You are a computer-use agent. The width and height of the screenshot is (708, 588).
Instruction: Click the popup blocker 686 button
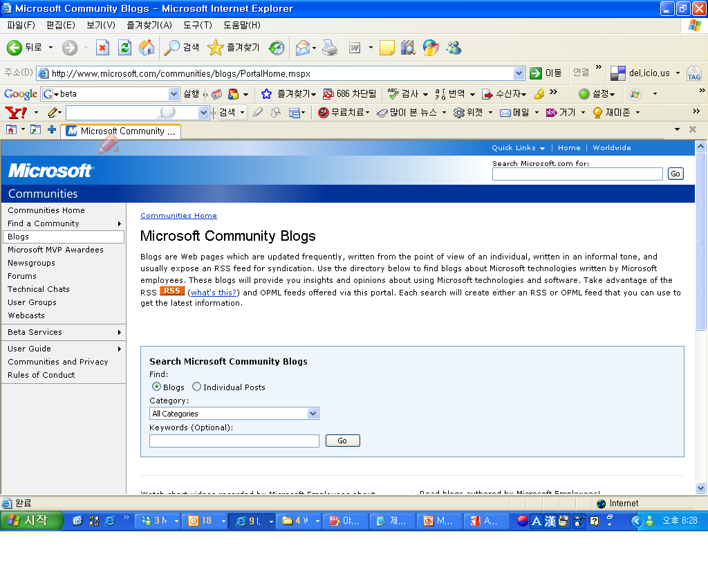[x=350, y=94]
